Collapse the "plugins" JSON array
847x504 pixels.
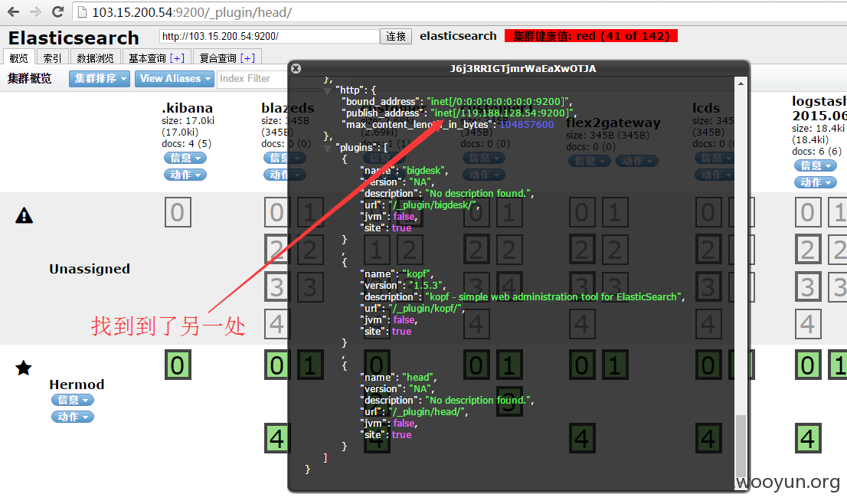(x=327, y=148)
